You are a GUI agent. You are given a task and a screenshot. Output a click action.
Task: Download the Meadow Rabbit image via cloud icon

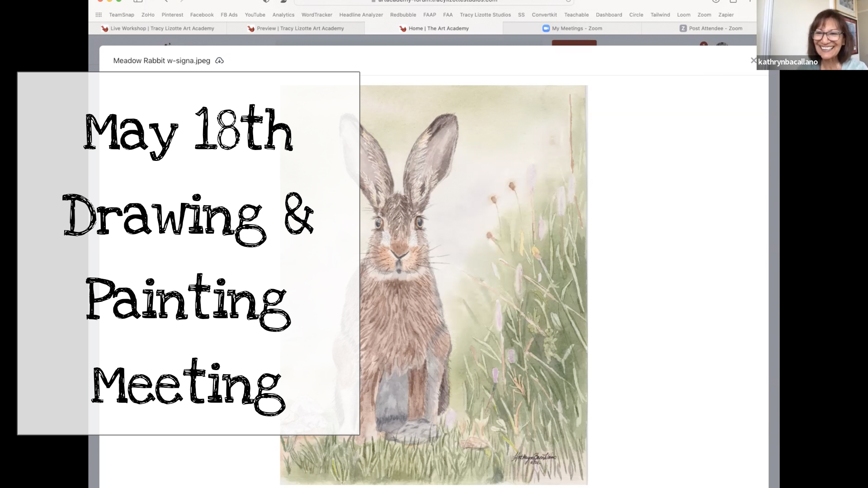click(219, 61)
